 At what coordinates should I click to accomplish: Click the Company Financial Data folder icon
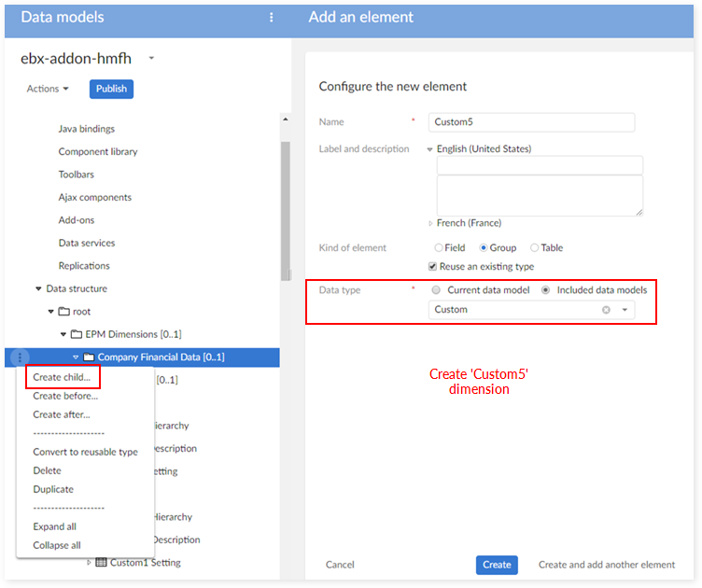point(89,357)
